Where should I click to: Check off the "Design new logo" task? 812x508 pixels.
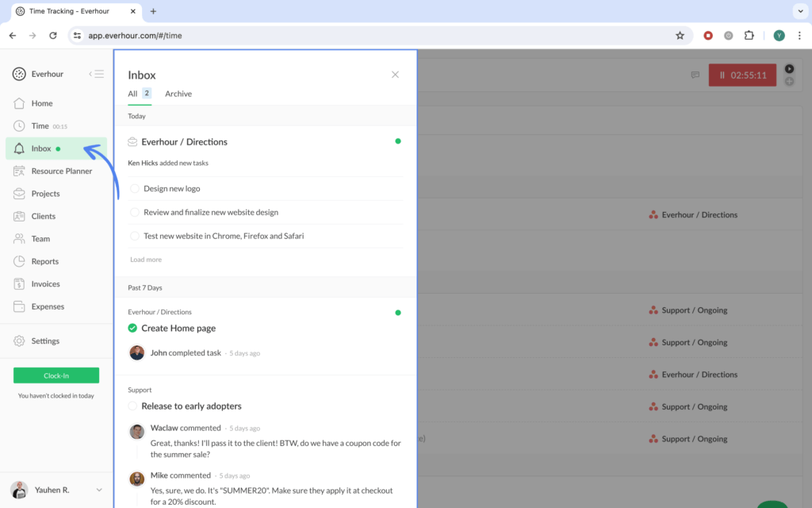coord(135,188)
